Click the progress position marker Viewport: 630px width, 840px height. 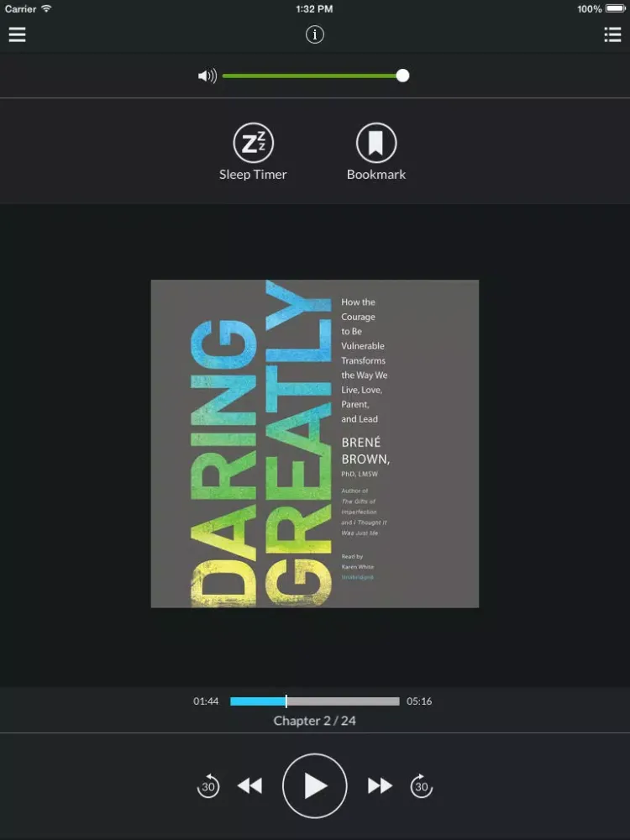(x=286, y=701)
